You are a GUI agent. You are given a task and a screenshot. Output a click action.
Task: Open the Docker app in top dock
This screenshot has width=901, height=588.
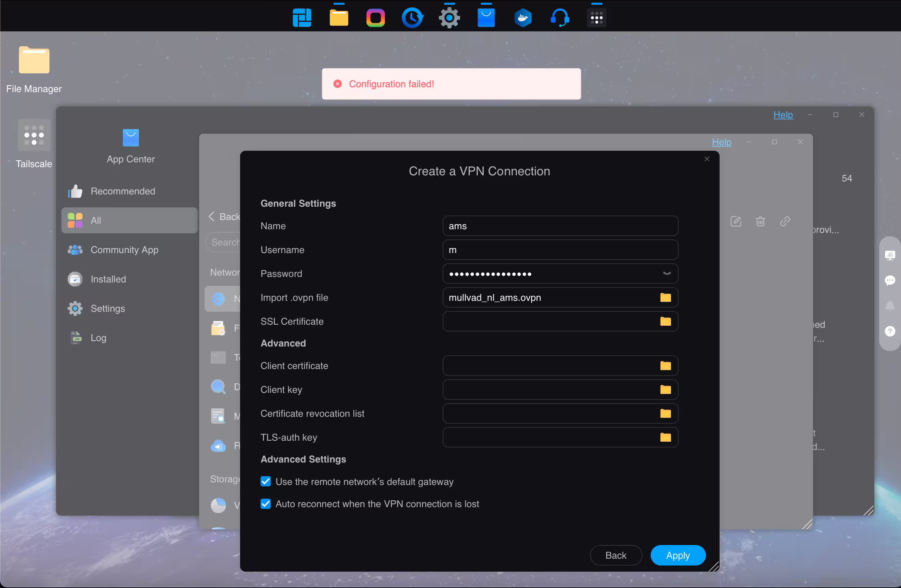(x=523, y=17)
